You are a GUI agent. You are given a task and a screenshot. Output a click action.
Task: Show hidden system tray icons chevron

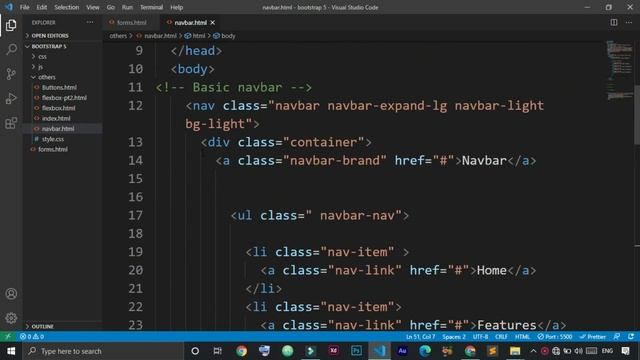533,351
